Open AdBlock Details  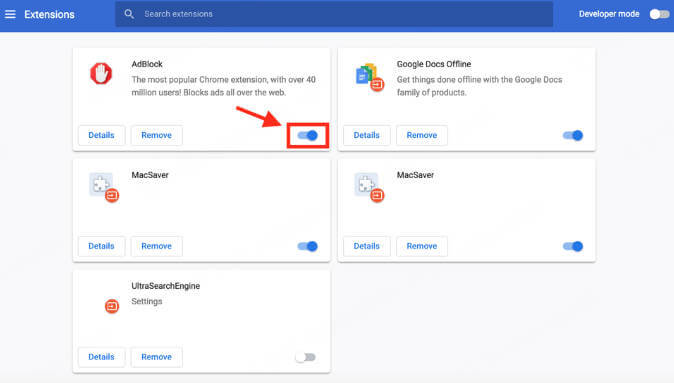point(101,135)
